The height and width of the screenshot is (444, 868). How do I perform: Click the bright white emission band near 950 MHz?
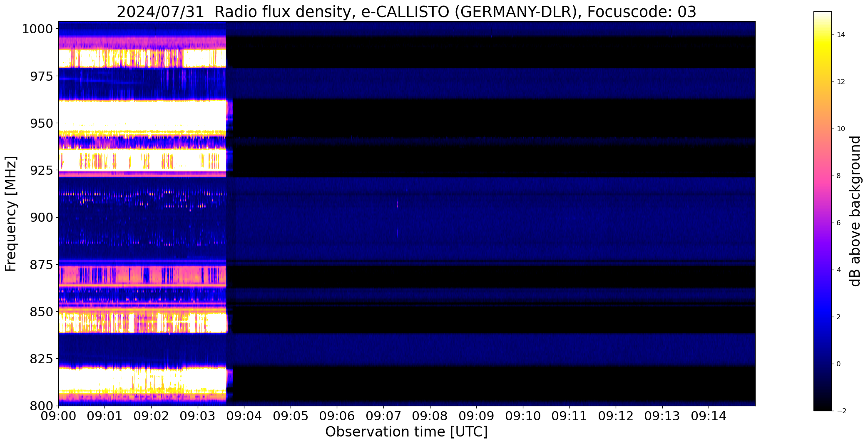[x=142, y=116]
